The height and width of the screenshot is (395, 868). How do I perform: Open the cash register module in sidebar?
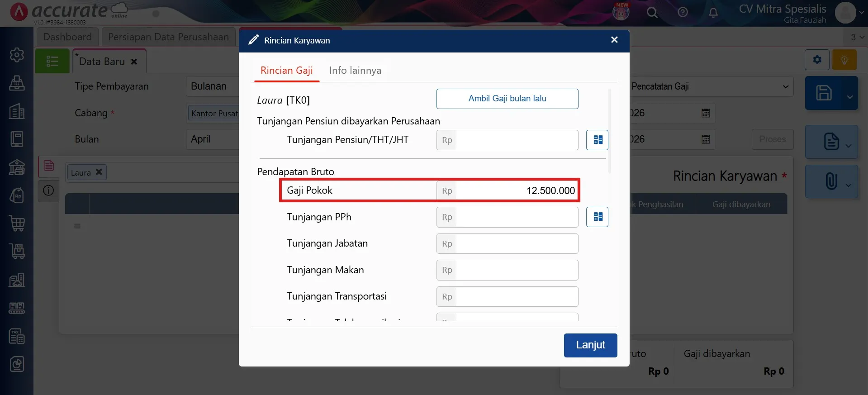pos(17,83)
